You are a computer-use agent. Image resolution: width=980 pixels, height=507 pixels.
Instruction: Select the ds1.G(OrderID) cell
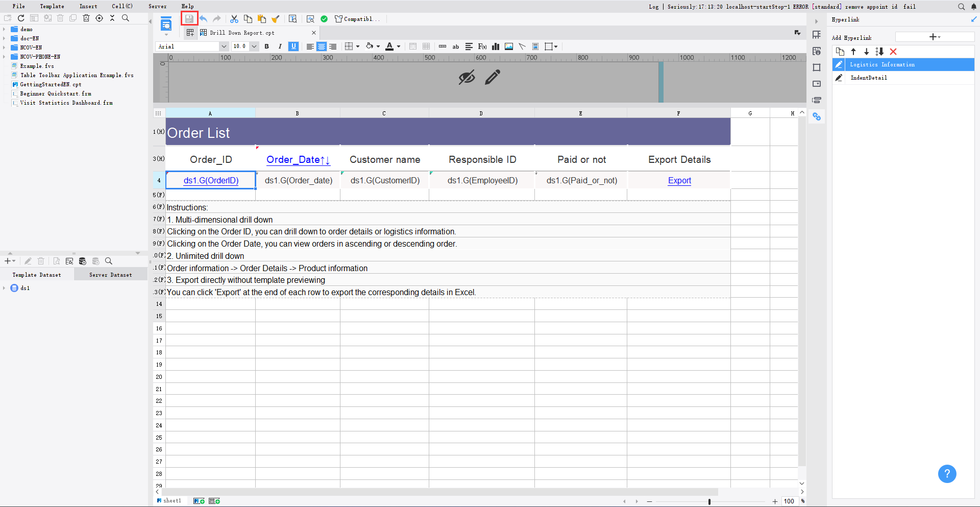pos(211,180)
